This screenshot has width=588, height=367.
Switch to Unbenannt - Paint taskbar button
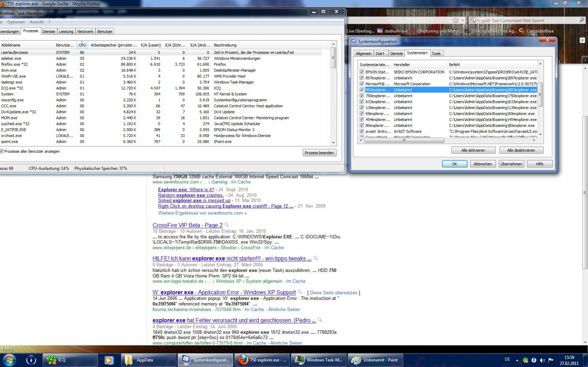[x=376, y=360]
